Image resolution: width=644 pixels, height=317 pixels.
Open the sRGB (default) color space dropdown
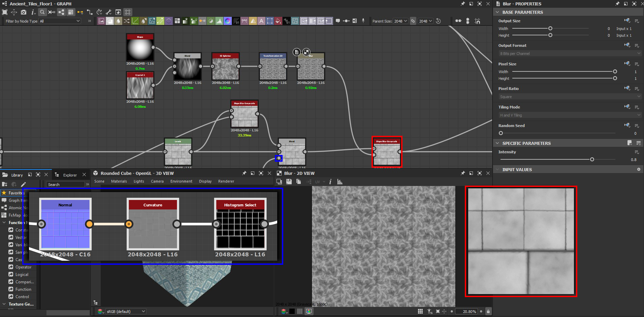126,311
